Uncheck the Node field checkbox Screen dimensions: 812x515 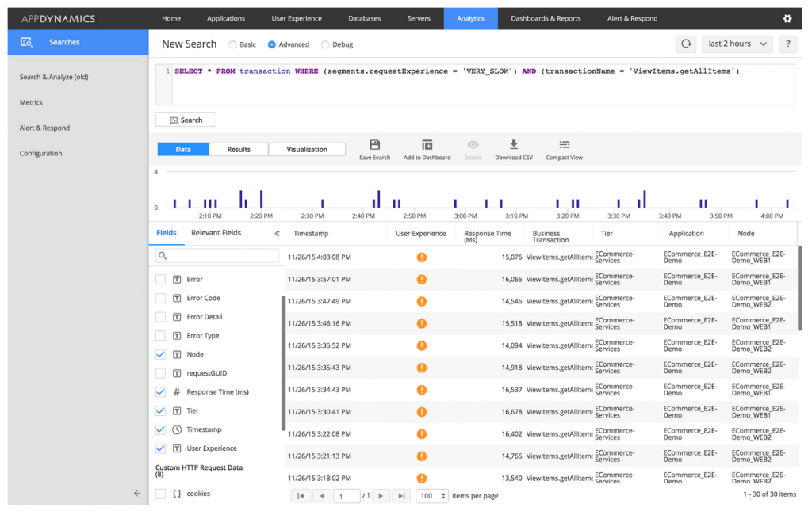(160, 354)
